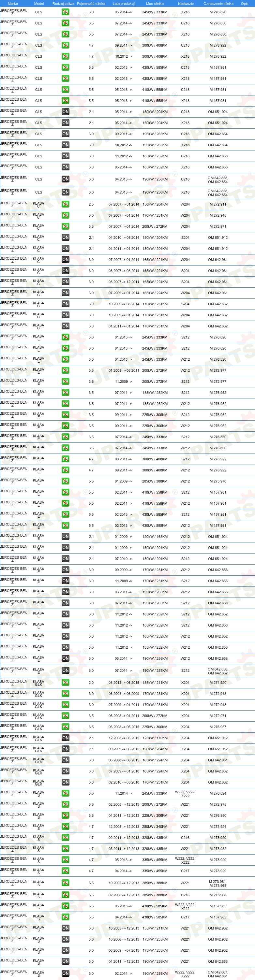Select the engine code cell M 272.975
Viewport: 255px width, 980px height.
tap(218, 804)
